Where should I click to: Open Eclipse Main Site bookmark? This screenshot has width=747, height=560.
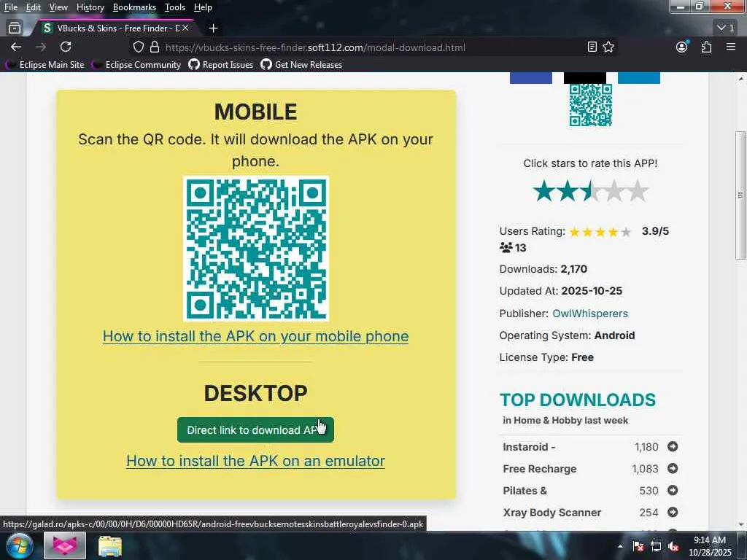point(44,65)
